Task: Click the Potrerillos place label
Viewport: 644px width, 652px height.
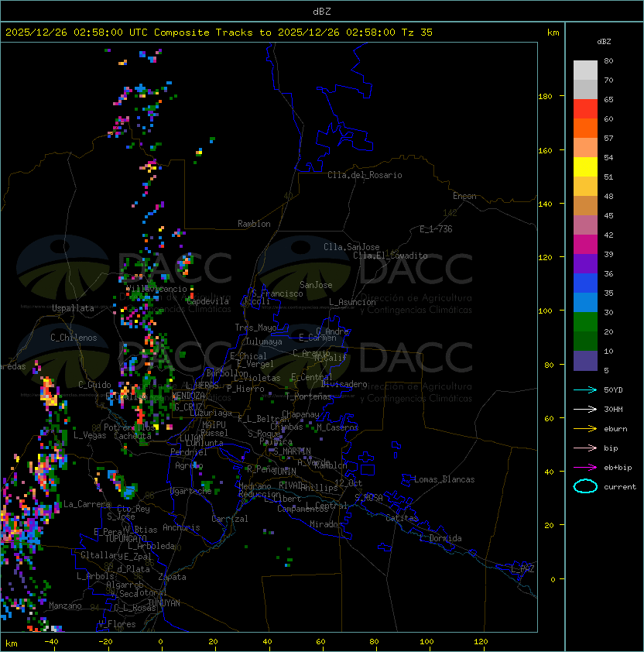Action: tap(129, 427)
